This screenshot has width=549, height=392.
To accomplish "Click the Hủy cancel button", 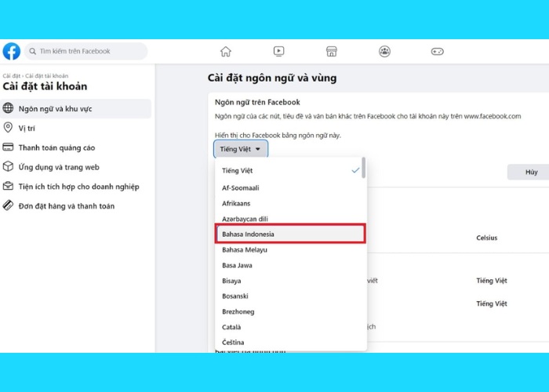I will (x=533, y=172).
